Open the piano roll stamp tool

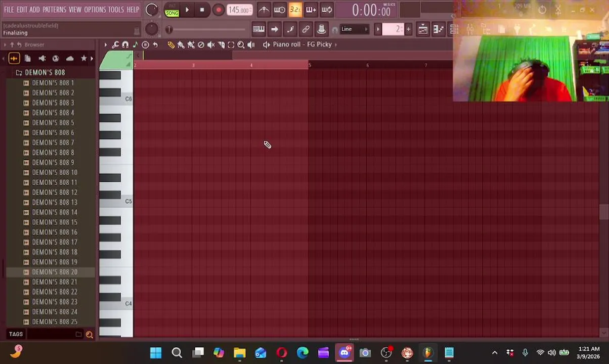click(x=145, y=44)
